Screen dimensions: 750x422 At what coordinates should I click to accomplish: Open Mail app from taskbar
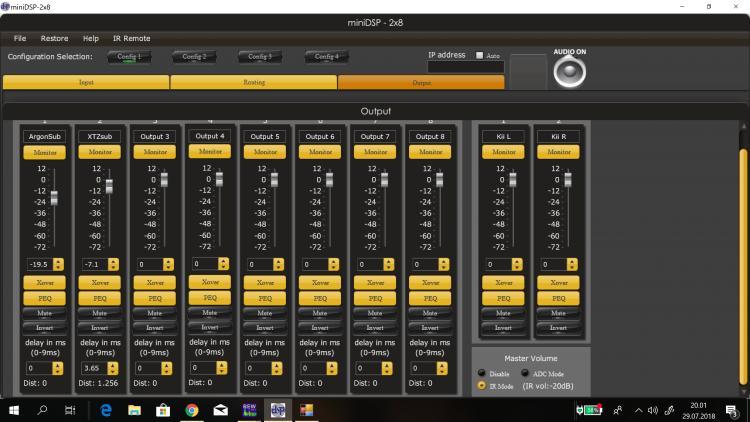(221, 410)
